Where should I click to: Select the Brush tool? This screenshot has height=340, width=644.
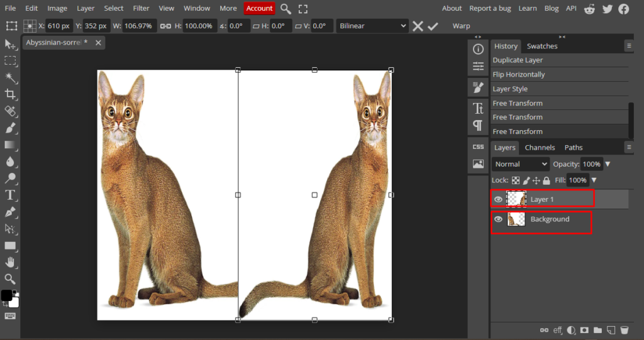(x=10, y=128)
